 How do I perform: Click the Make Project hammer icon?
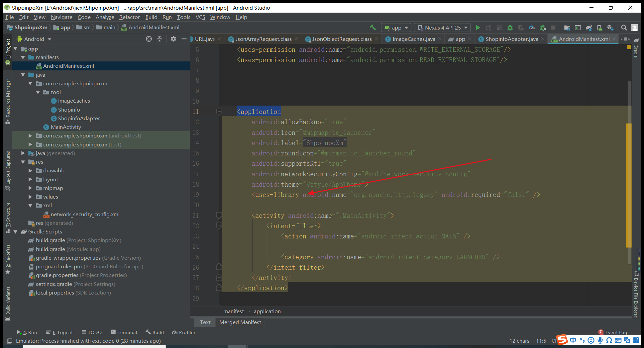point(373,28)
